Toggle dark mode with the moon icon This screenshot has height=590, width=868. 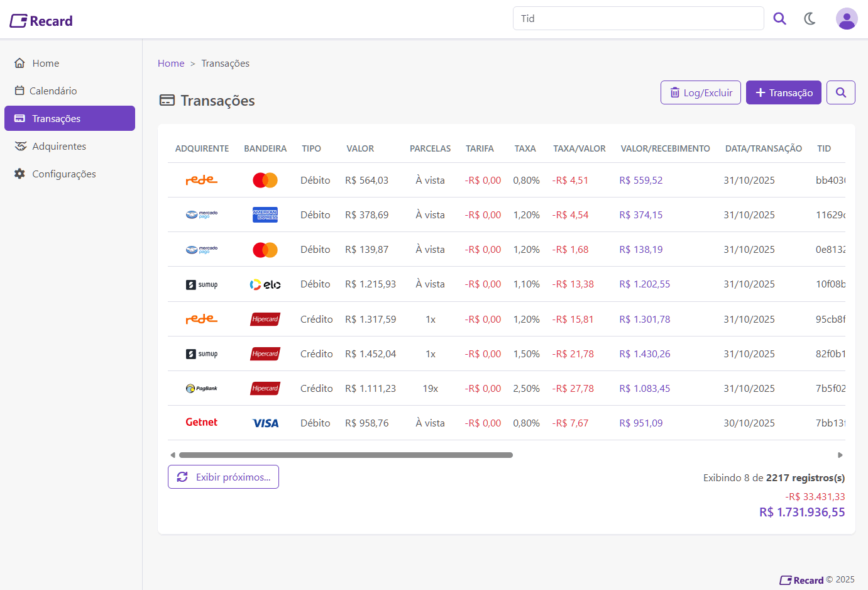tap(810, 19)
